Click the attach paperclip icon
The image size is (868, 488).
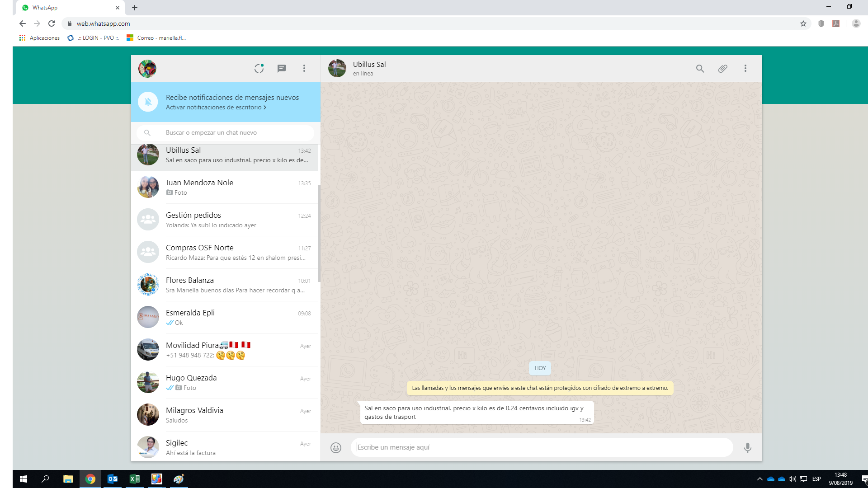pyautogui.click(x=722, y=69)
